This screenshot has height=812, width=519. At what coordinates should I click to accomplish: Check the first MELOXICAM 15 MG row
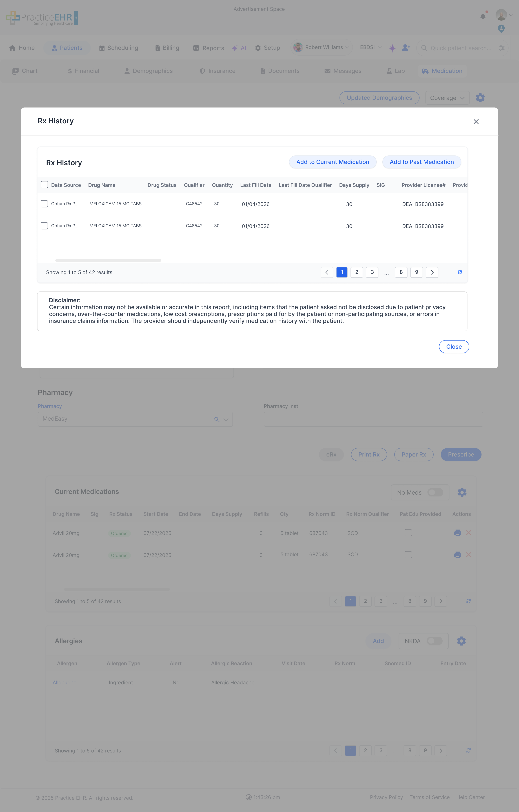(44, 204)
